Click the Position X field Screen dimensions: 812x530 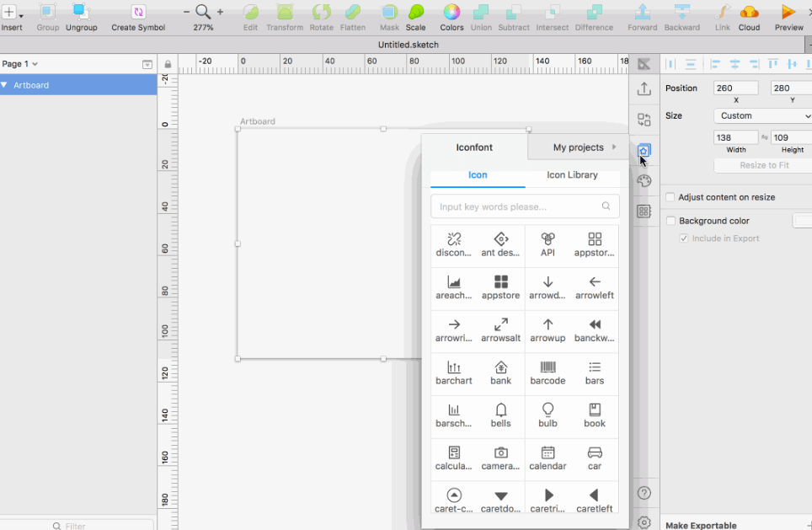tap(735, 88)
